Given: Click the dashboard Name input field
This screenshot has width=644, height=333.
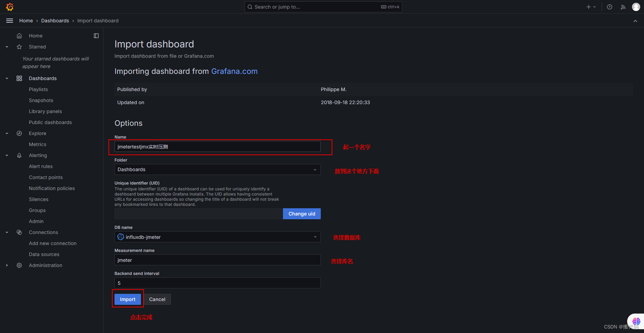Looking at the screenshot, I should [x=217, y=147].
